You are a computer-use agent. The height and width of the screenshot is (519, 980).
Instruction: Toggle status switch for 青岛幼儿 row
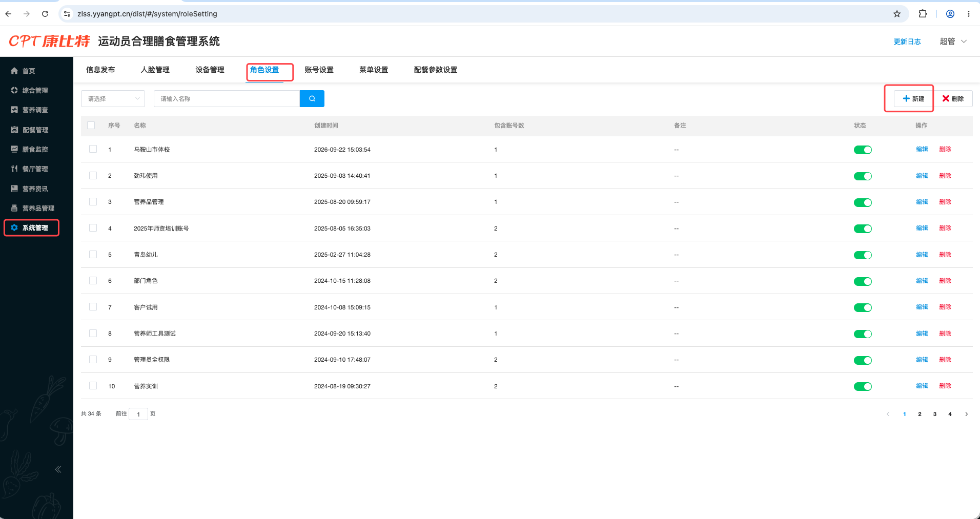[x=863, y=255]
